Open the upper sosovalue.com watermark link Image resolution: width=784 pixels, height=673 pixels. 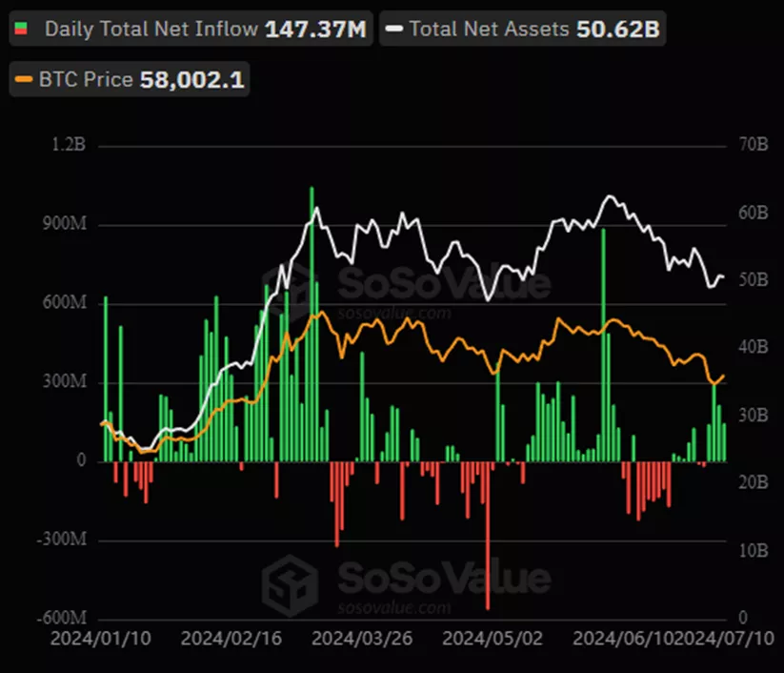pos(394,313)
